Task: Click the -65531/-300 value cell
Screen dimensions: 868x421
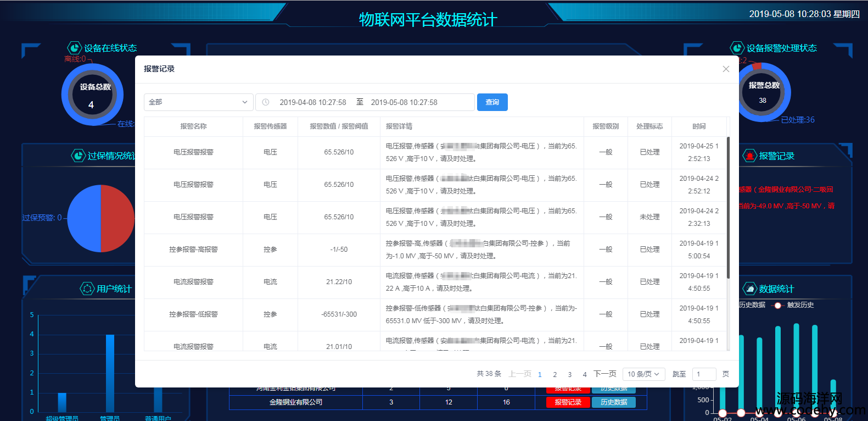Action: [x=339, y=314]
